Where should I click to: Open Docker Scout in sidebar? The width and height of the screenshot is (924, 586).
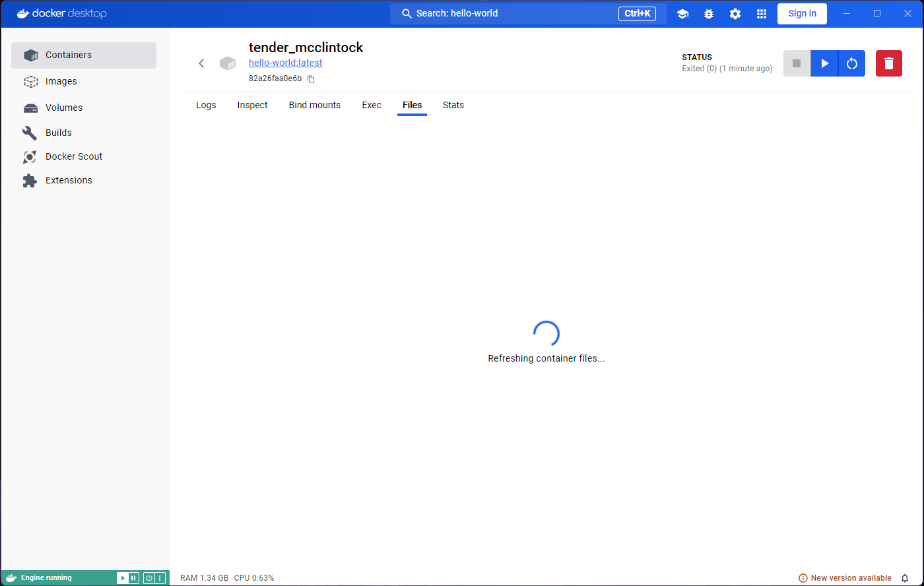84,156
